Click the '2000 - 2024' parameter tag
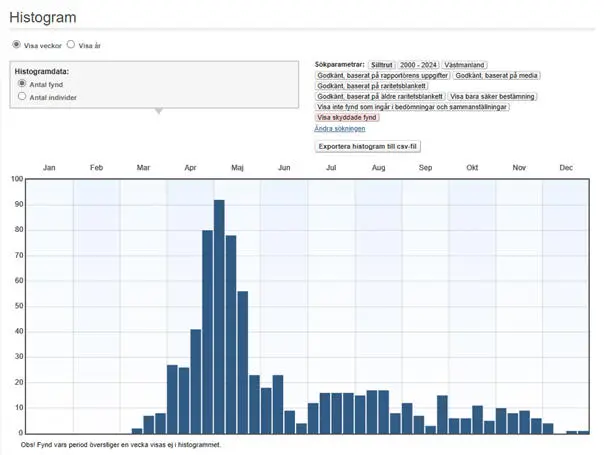This screenshot has height=455, width=604. click(x=418, y=65)
